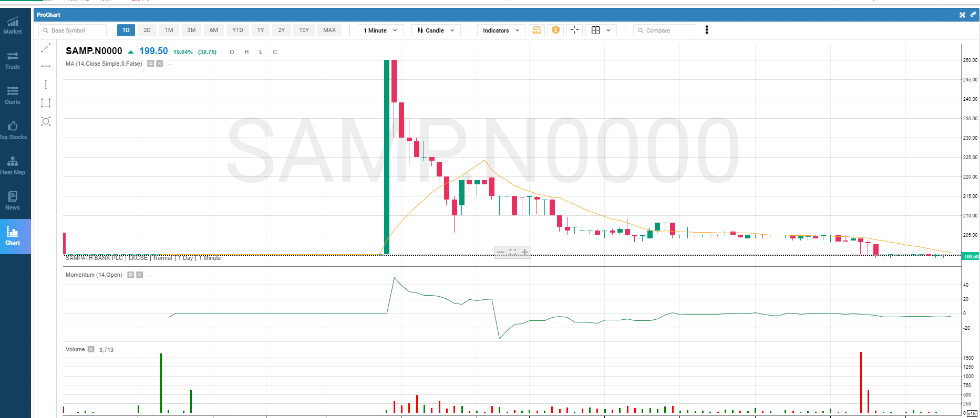Zoom in the chart with plus button
The width and height of the screenshot is (980, 418).
(x=525, y=252)
